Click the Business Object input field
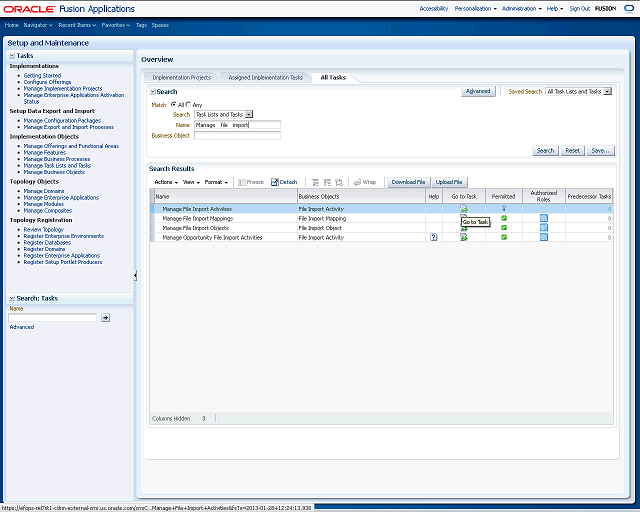Viewport: 640px width, 512px height. coord(237,135)
